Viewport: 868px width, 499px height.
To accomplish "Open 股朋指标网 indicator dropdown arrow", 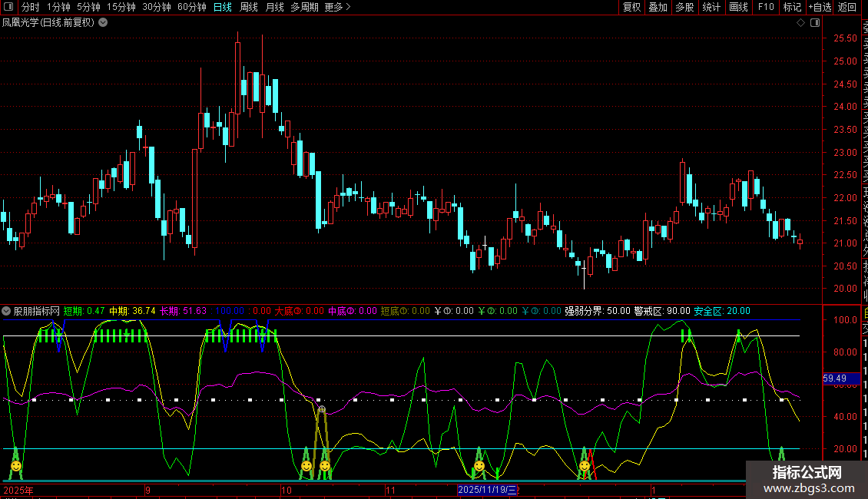I will point(7,312).
